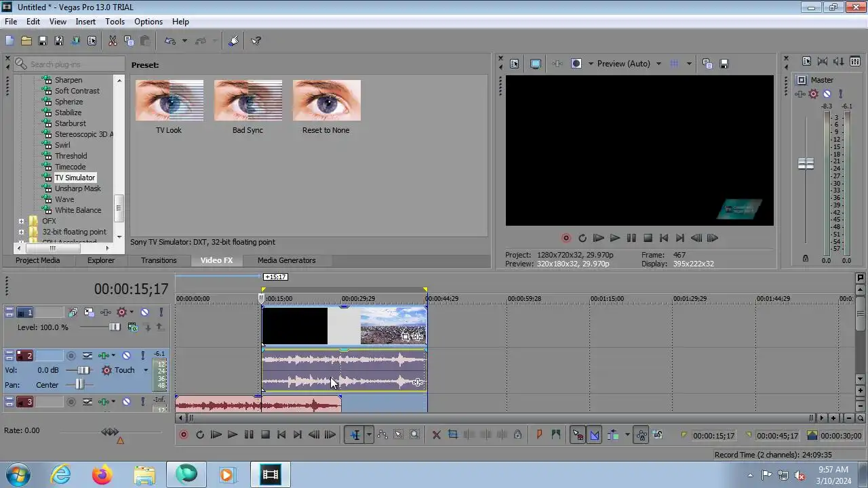Open the split-screen view dropdown arrow
This screenshot has height=488, width=868.
pos(591,64)
